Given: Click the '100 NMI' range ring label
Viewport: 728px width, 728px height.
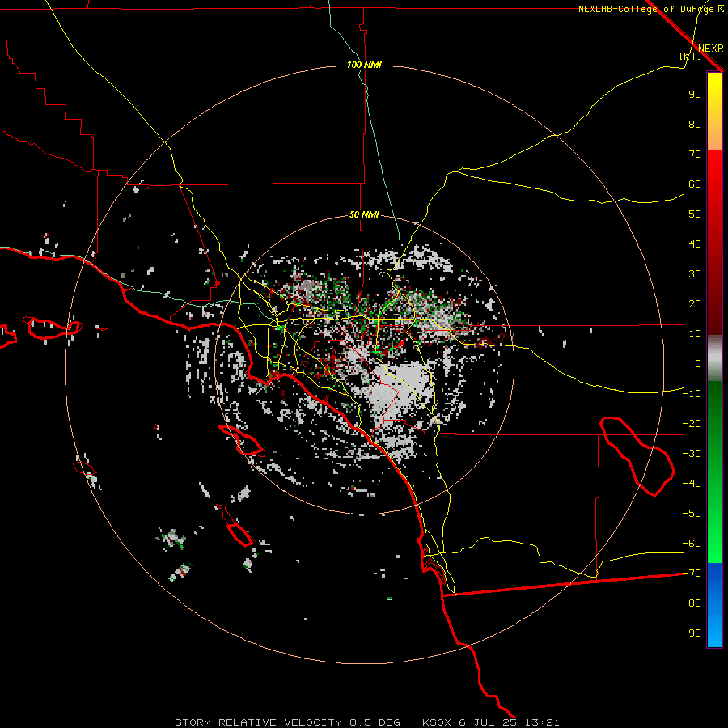Looking at the screenshot, I should [364, 65].
